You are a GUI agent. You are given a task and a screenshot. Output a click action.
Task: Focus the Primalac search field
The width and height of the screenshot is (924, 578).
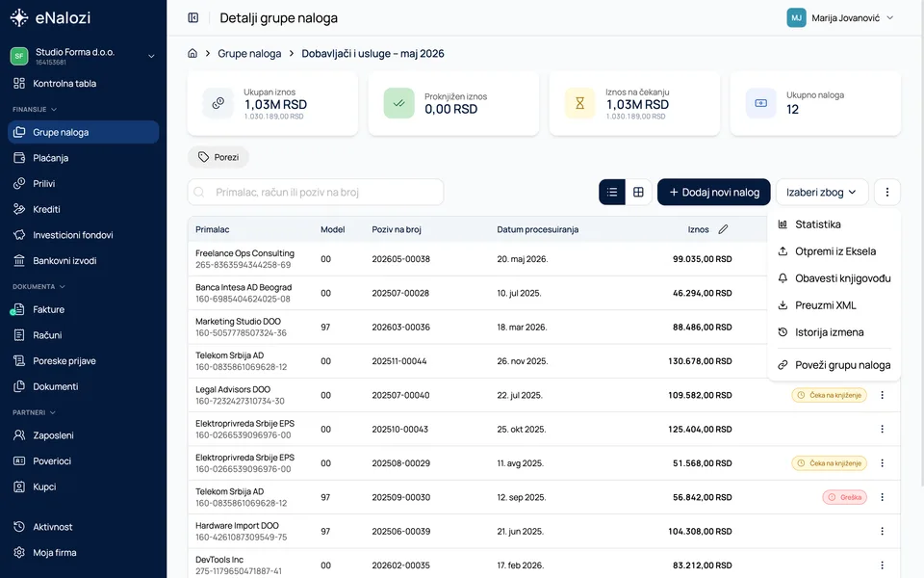click(x=316, y=193)
